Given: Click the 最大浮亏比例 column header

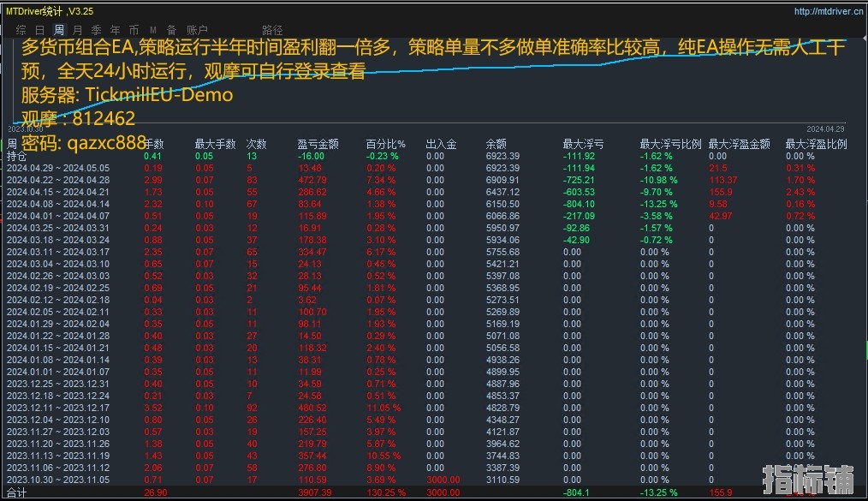Looking at the screenshot, I should (671, 144).
